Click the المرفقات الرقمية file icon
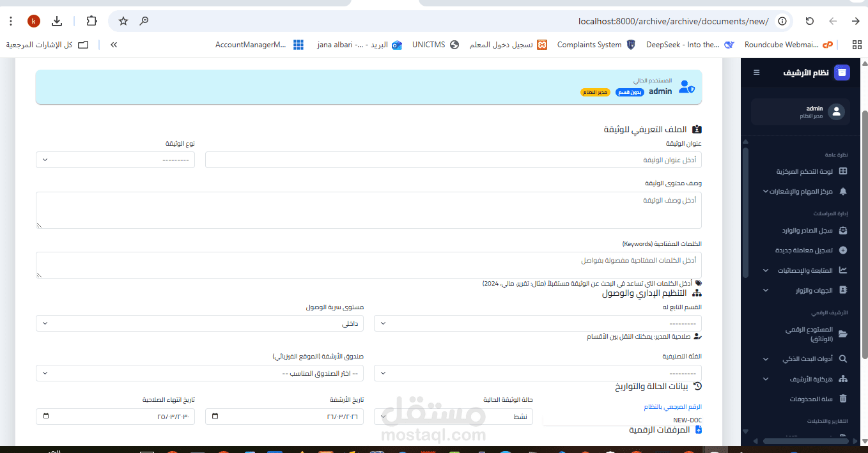Image resolution: width=868 pixels, height=453 pixels. [698, 430]
